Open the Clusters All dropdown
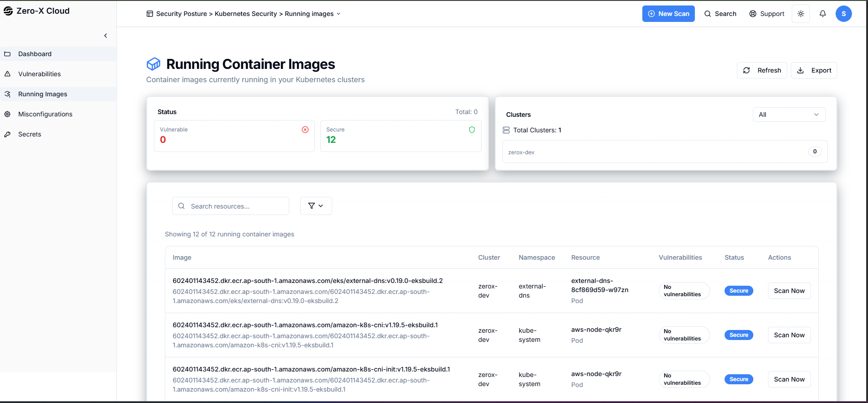The image size is (868, 403). [789, 115]
